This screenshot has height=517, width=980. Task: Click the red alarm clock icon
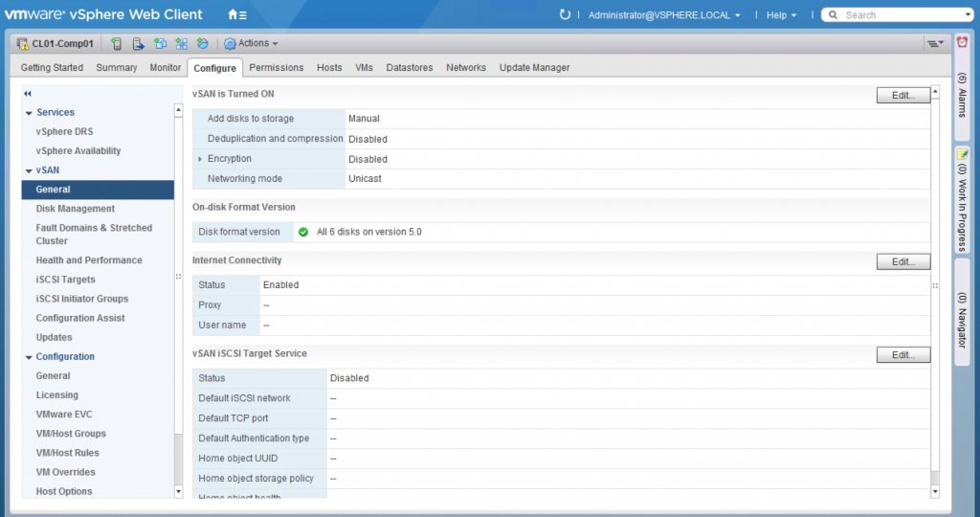(962, 42)
